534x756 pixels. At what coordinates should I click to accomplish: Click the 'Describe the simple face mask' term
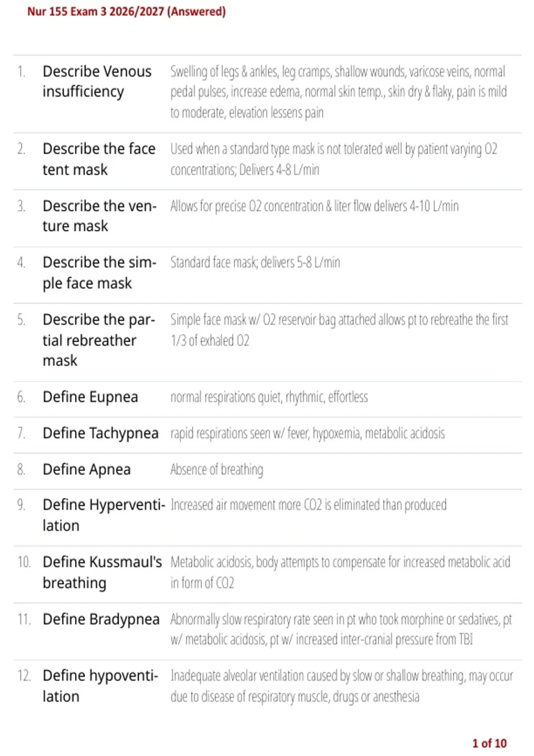[100, 273]
